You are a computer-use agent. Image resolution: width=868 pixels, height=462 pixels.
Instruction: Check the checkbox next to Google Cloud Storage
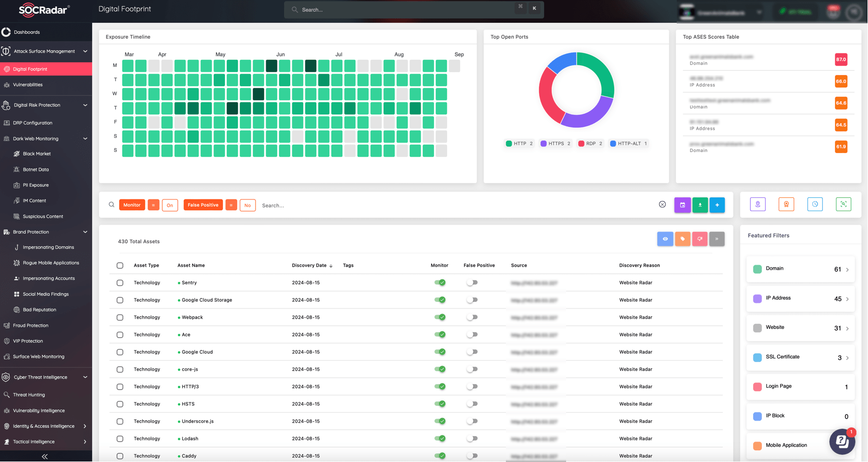pyautogui.click(x=120, y=300)
